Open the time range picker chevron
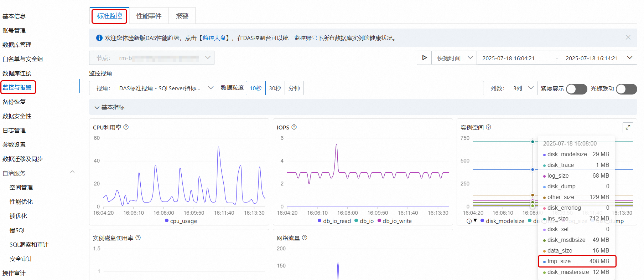The image size is (644, 280). point(630,57)
